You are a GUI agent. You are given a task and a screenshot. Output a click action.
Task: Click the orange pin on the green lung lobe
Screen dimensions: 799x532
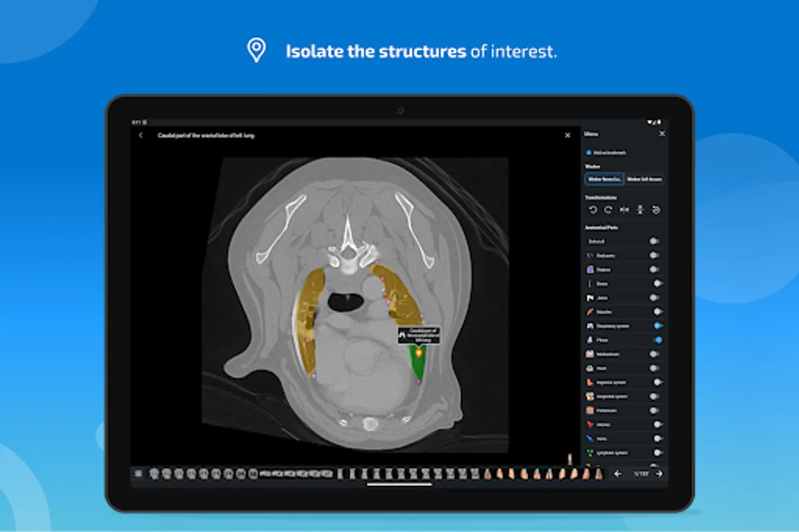coord(419,353)
